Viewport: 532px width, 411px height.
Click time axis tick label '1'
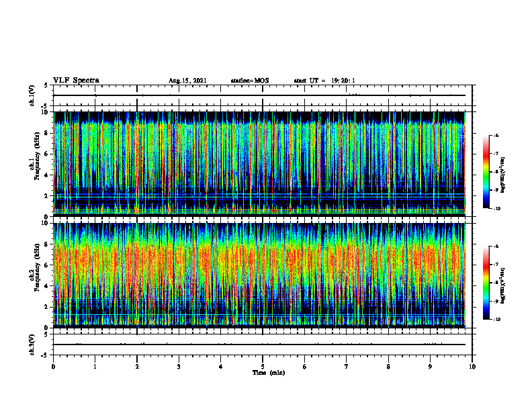(95, 367)
